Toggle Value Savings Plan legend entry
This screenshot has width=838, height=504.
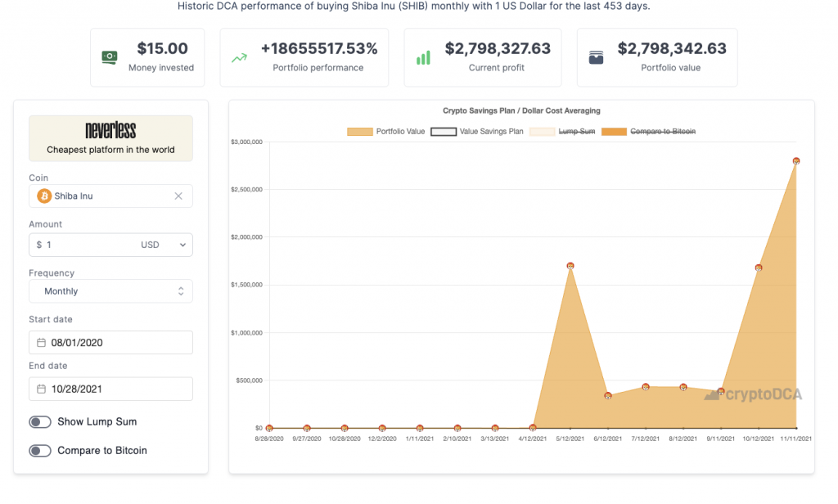point(477,132)
